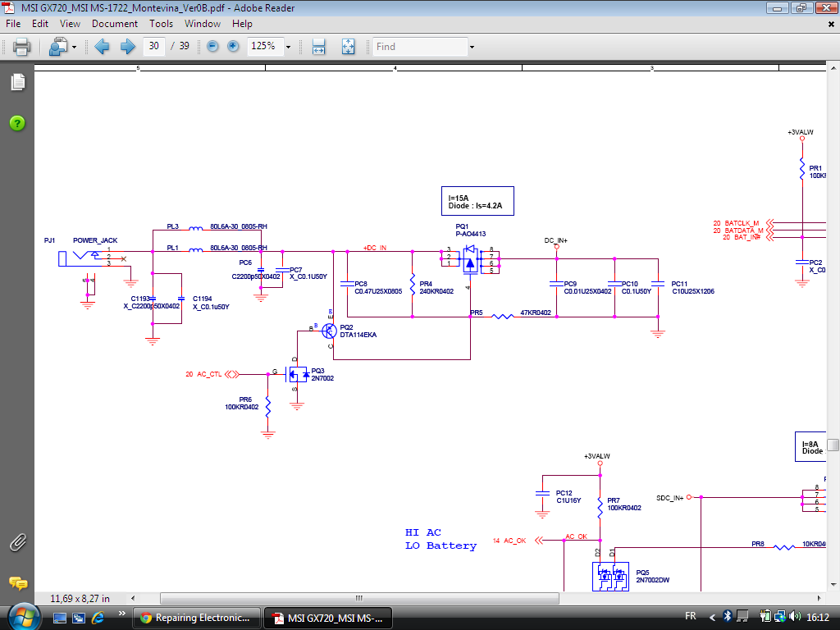Click the 2N7002DW part label

pos(652,580)
